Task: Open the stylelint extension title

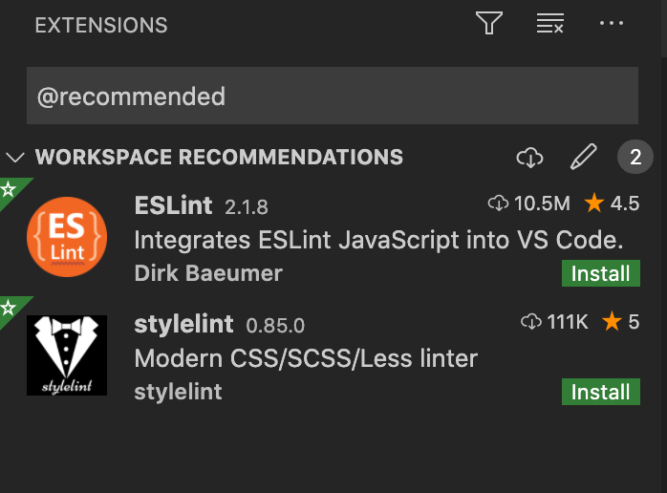Action: click(184, 324)
